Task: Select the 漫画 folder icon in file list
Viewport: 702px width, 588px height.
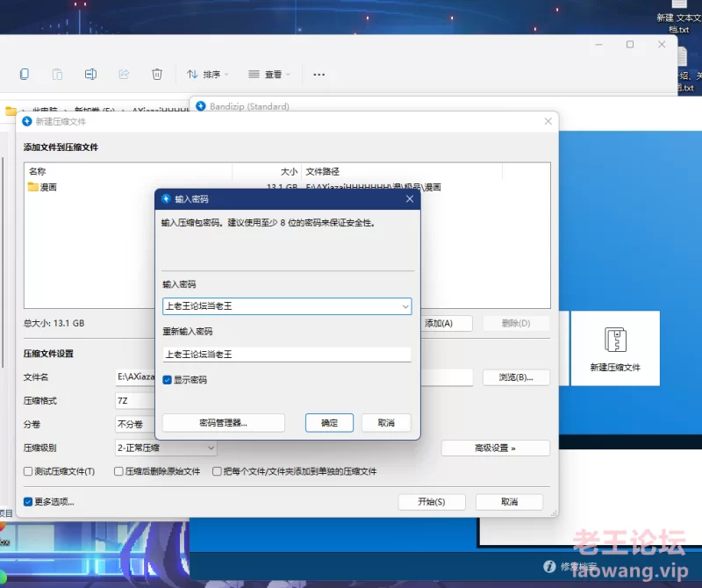Action: 33,187
